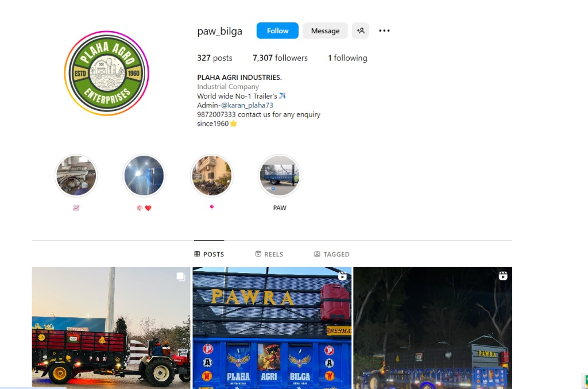
Task: Switch to the Tagged tab
Action: pos(331,255)
